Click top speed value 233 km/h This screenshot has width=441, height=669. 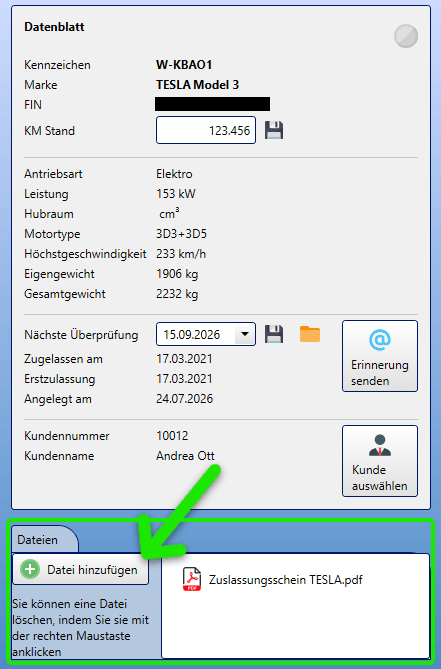(x=181, y=254)
